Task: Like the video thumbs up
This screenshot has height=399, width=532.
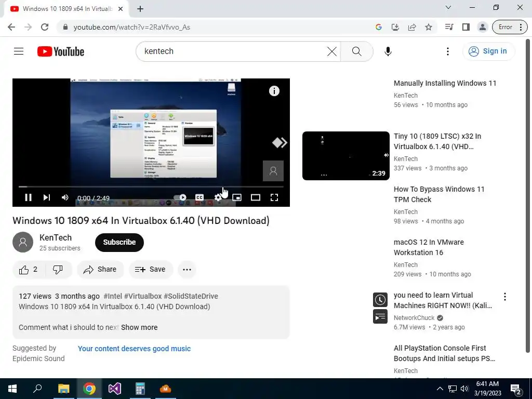Action: [x=29, y=270]
